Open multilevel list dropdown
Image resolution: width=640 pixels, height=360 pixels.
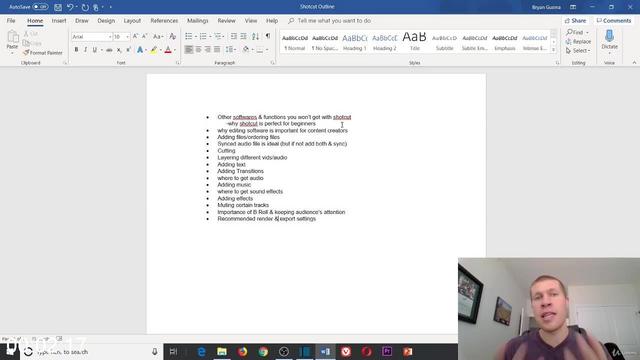tap(223, 37)
